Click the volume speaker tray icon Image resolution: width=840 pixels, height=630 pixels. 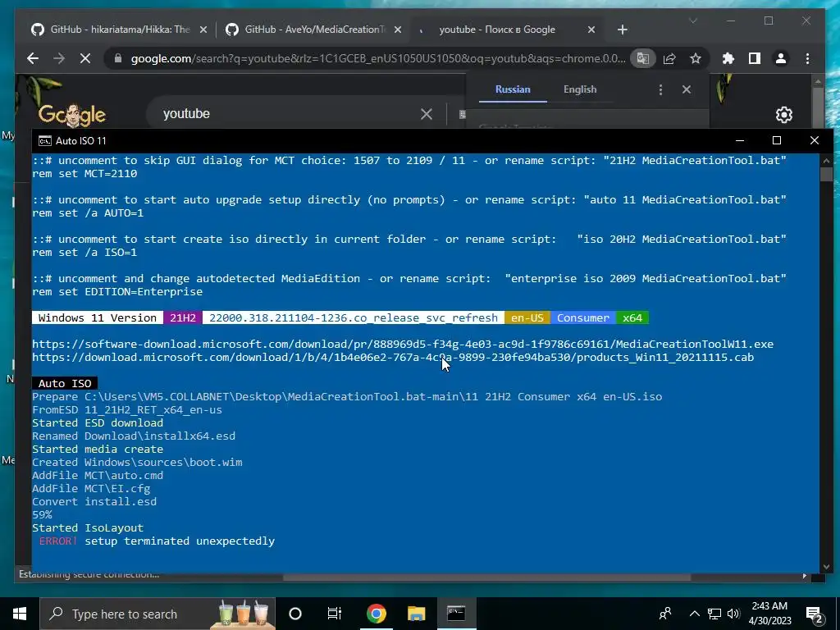pyautogui.click(x=733, y=614)
